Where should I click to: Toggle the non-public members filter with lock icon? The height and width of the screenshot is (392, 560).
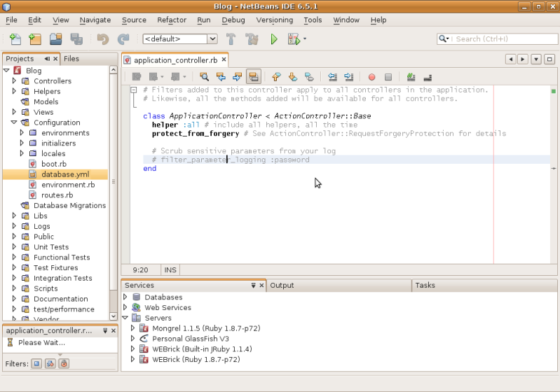[x=63, y=364]
